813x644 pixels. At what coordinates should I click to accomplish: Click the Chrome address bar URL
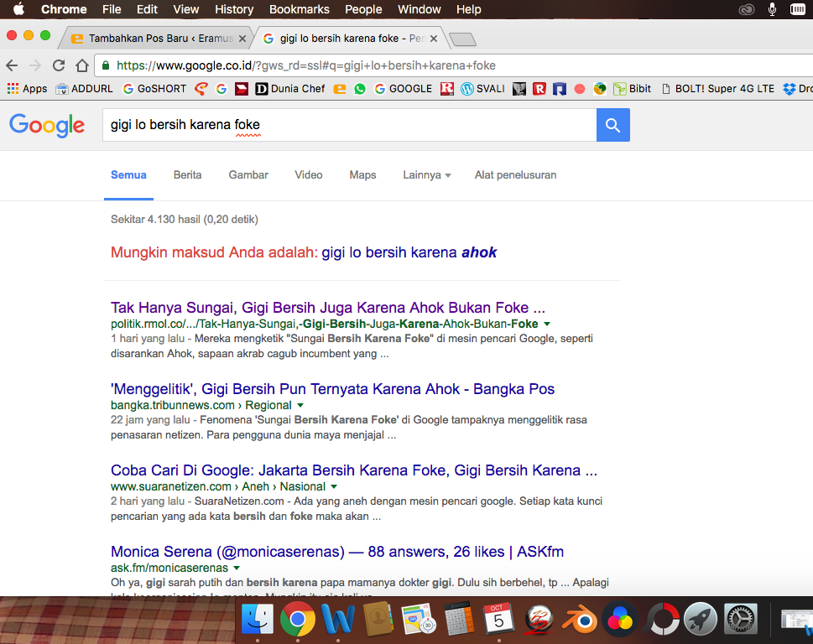point(306,65)
